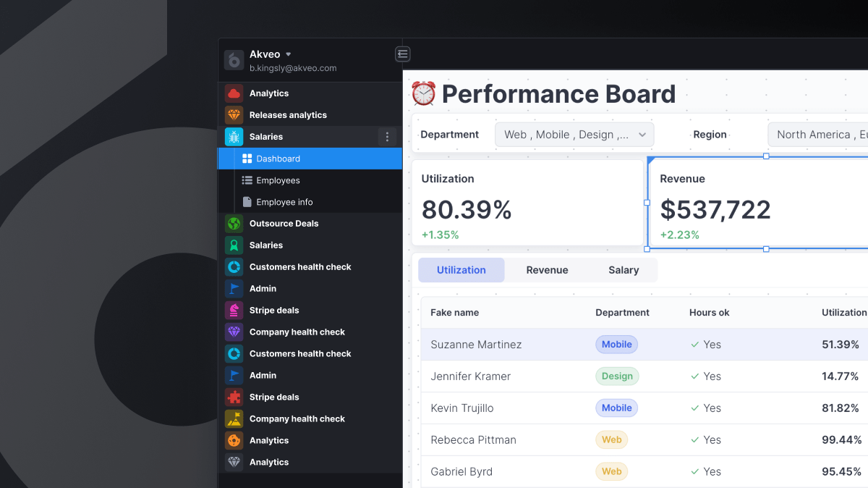
Task: Select the Mobile badge for Kevin Trujillo
Action: point(616,408)
